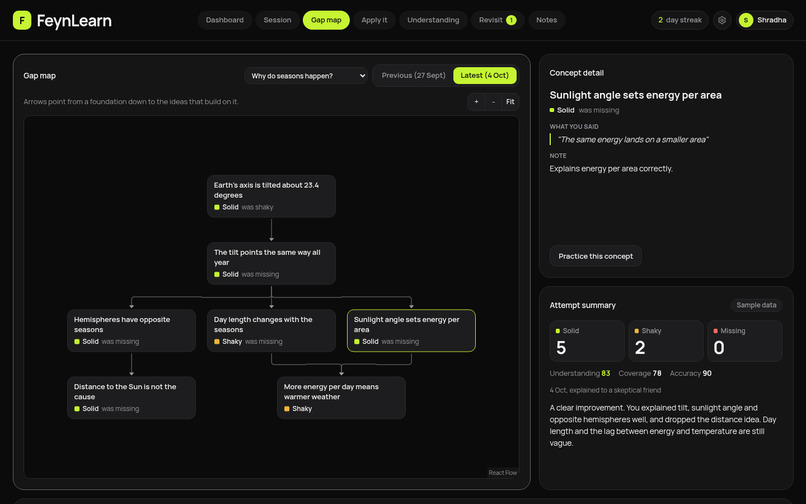Screen dimensions: 806x504
Task: Show the Previous (27 Sept) attempt
Action: click(x=413, y=76)
